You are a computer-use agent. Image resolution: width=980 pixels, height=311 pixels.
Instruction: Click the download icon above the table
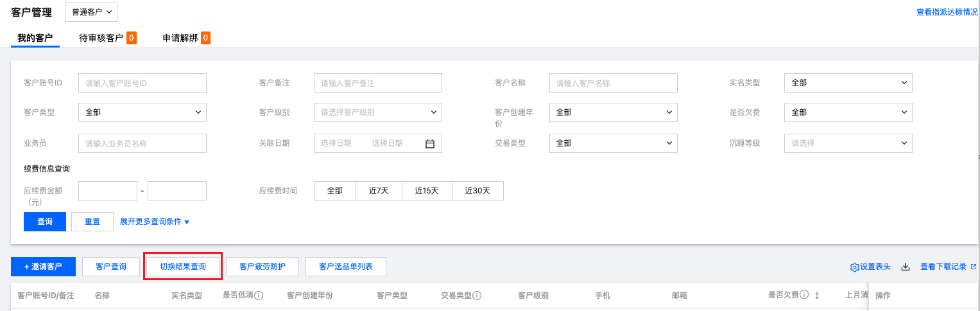(x=906, y=267)
